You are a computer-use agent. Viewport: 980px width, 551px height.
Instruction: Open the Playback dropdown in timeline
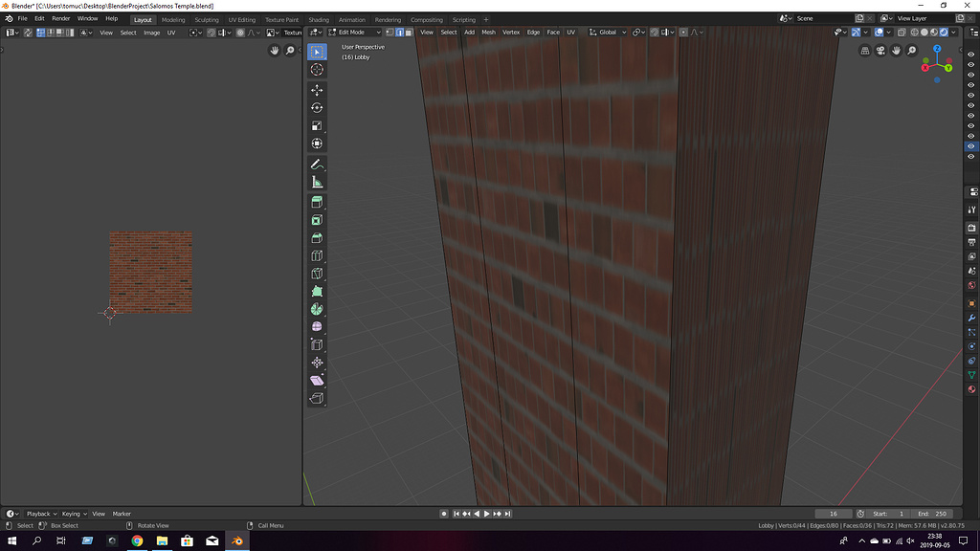(x=41, y=514)
